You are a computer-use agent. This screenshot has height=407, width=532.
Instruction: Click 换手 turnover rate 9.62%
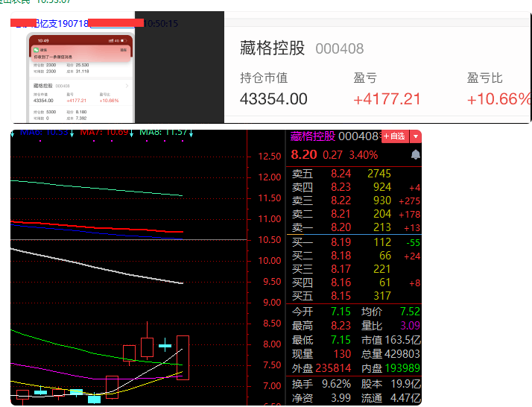click(336, 384)
